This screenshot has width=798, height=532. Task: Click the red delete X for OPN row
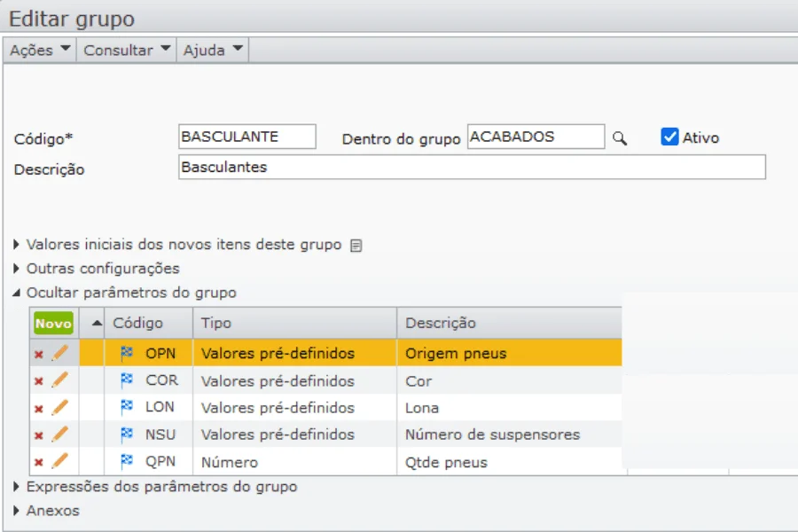point(38,355)
